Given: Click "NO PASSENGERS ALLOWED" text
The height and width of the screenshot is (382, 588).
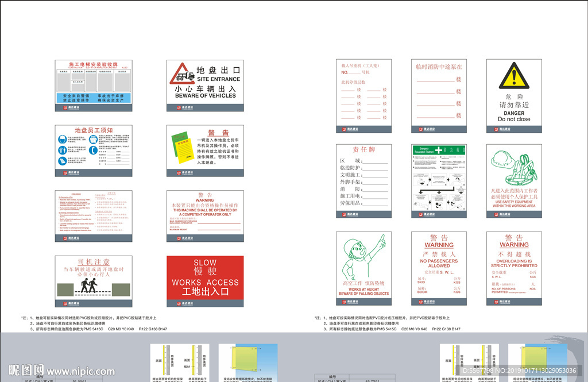Looking at the screenshot, I should [439, 263].
